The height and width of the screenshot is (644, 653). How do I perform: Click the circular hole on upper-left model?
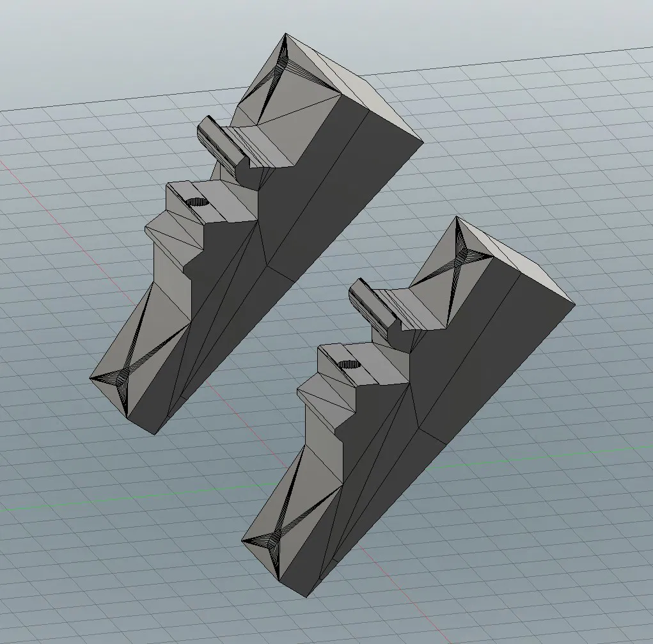197,203
